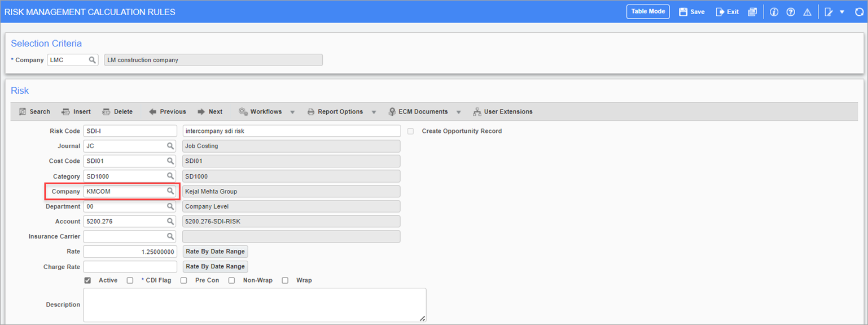The height and width of the screenshot is (325, 868).
Task: Save the risk calculation rule
Action: point(692,11)
